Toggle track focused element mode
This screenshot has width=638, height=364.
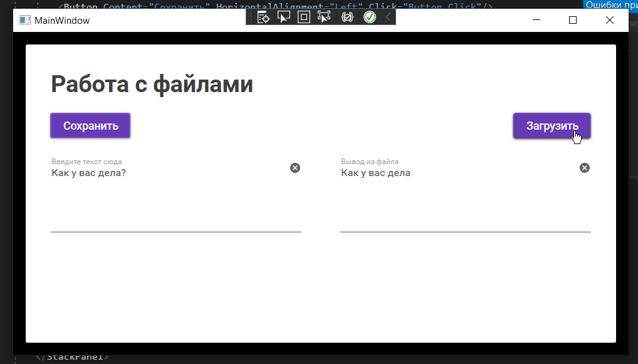pos(324,17)
